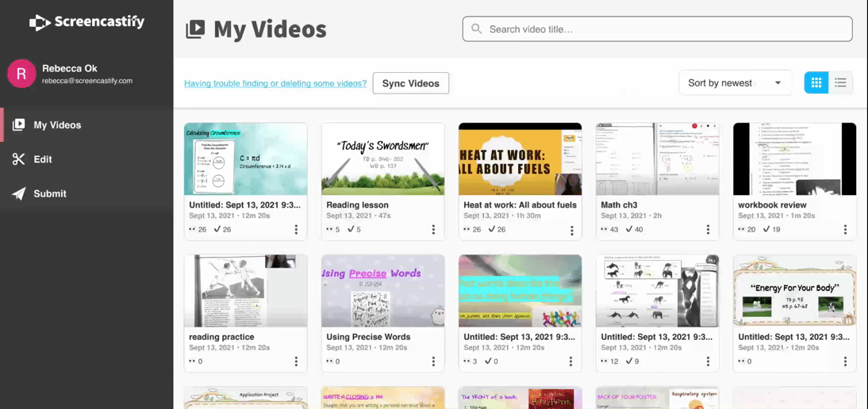The height and width of the screenshot is (409, 868).
Task: Focus the Search video title field
Action: point(657,29)
